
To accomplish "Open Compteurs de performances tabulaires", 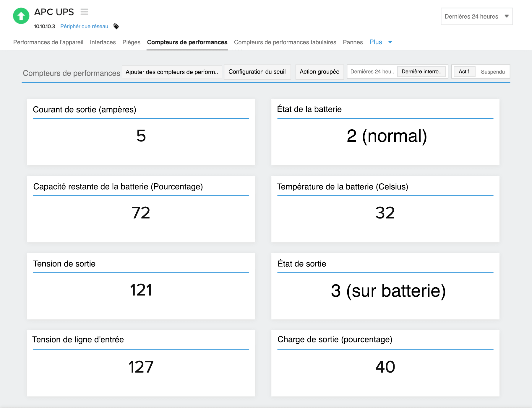I will pos(285,42).
